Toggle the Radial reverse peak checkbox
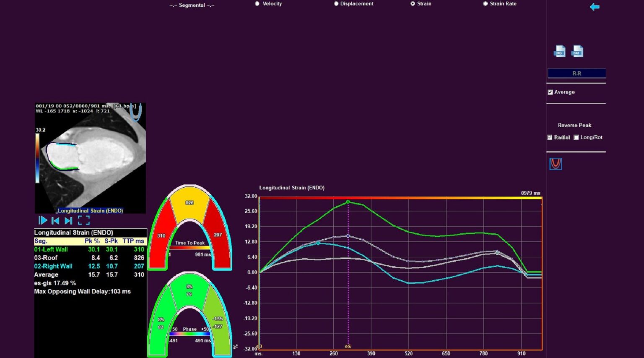The image size is (644, 358). click(550, 137)
